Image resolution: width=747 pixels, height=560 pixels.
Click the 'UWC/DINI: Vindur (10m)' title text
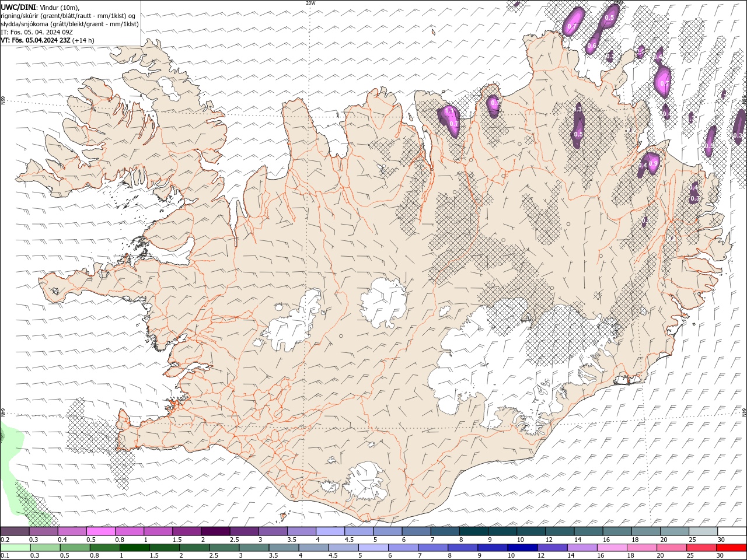click(x=40, y=7)
